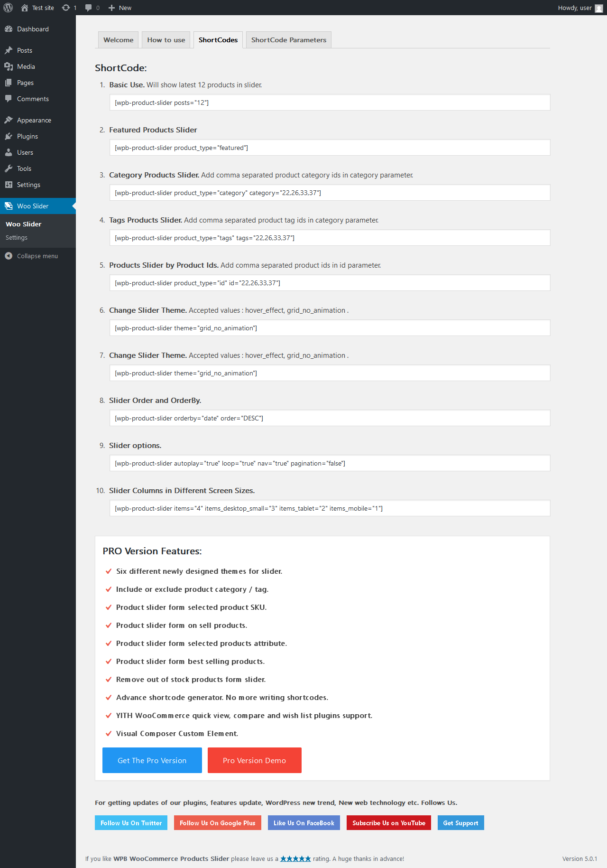607x868 pixels.
Task: Click the Get Support button
Action: [x=461, y=823]
